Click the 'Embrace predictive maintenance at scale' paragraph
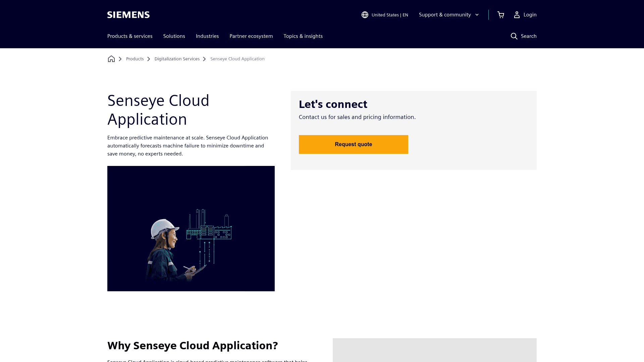This screenshot has width=644, height=362. pyautogui.click(x=188, y=146)
